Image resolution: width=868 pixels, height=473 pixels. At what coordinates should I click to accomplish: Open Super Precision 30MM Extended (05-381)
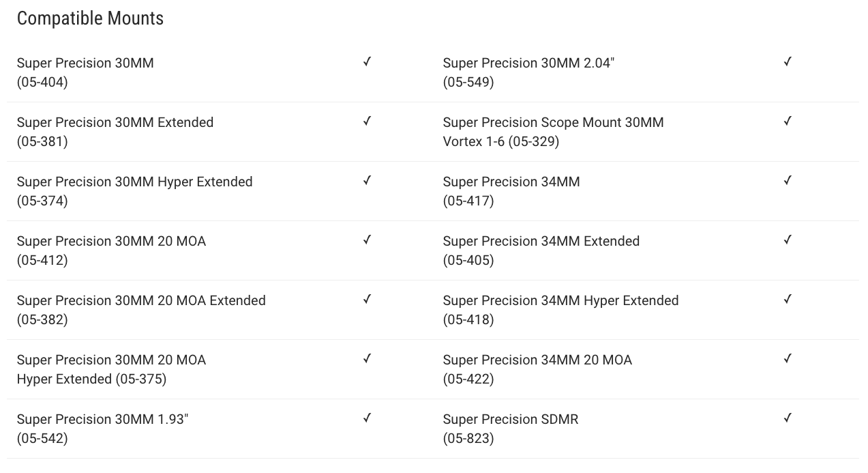(115, 132)
